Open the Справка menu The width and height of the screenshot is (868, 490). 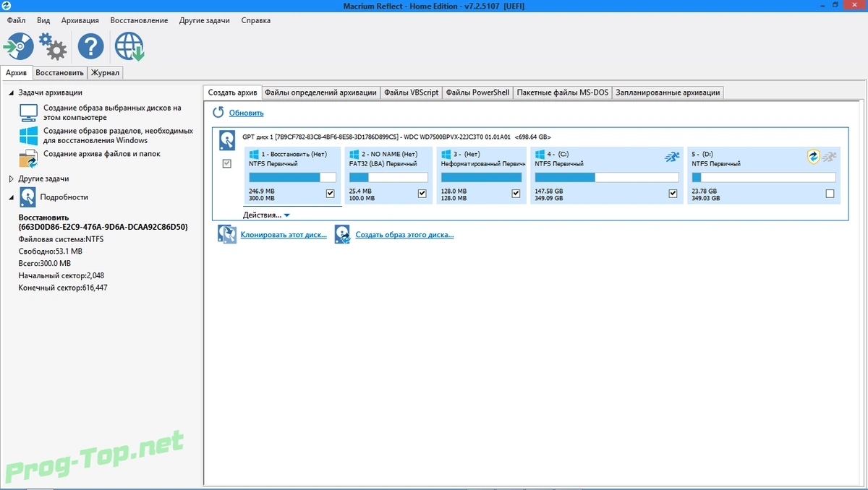click(256, 20)
